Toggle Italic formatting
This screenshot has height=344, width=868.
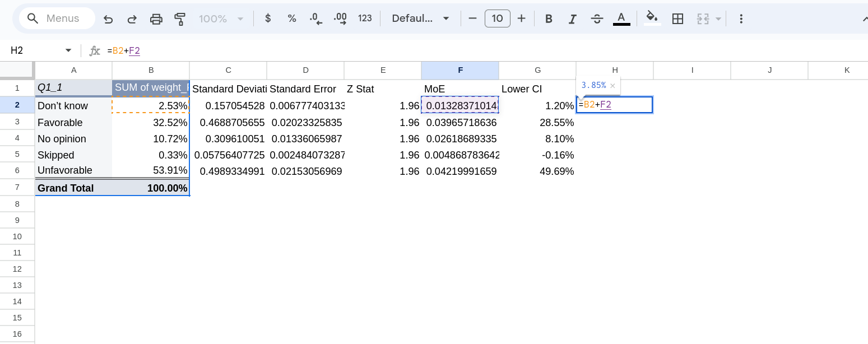pyautogui.click(x=573, y=18)
